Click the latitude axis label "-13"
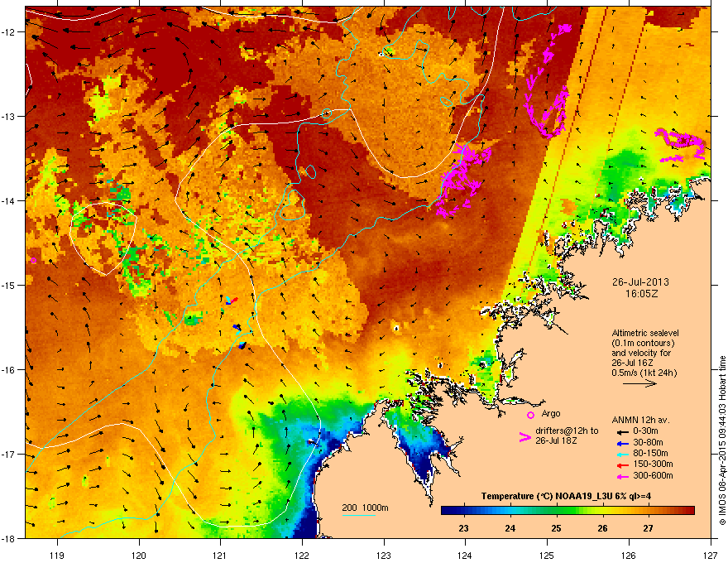The height and width of the screenshot is (563, 728). point(9,116)
